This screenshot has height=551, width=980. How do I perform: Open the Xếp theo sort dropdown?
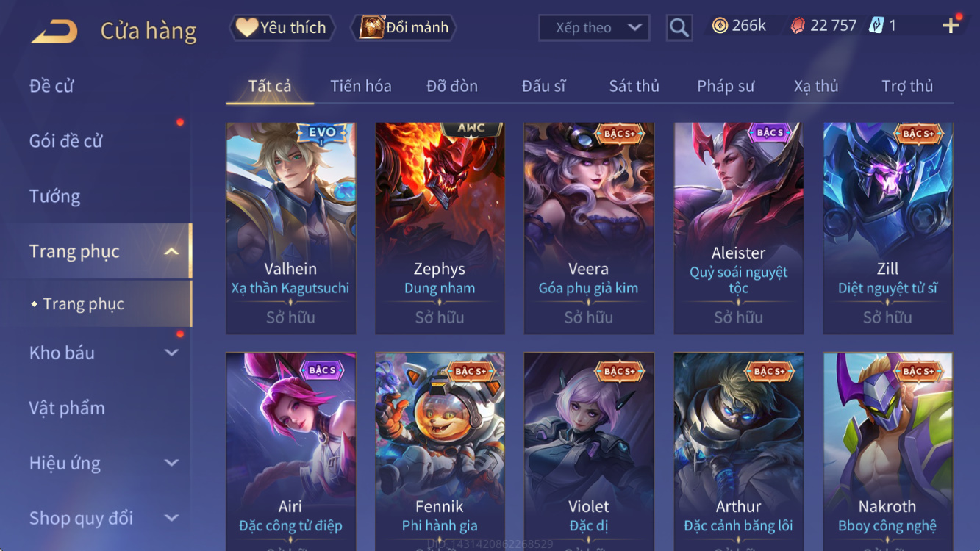coord(594,28)
